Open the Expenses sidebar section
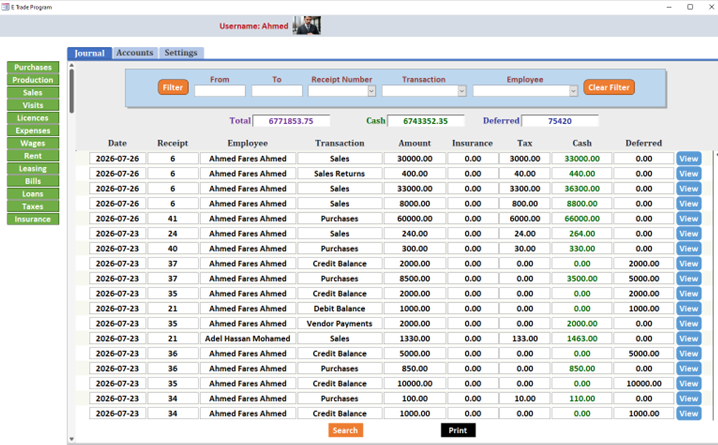The height and width of the screenshot is (445, 718). click(x=33, y=130)
